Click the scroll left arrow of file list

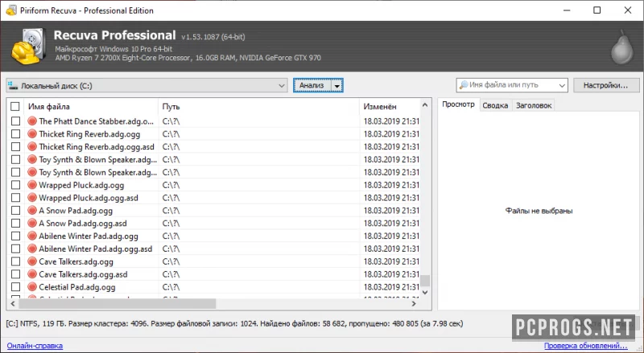point(13,304)
